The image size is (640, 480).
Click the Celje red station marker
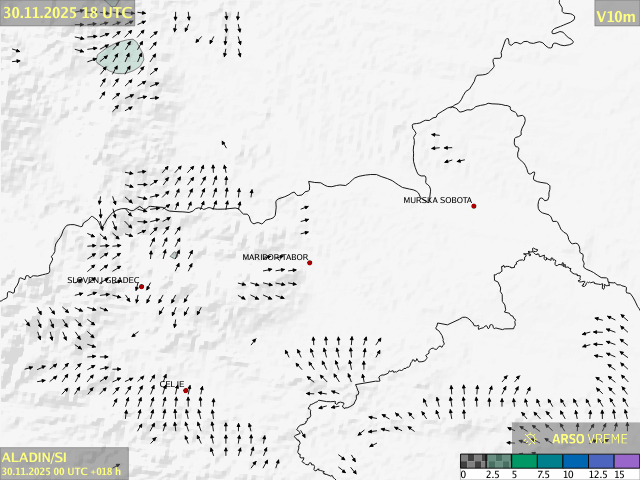pyautogui.click(x=186, y=391)
